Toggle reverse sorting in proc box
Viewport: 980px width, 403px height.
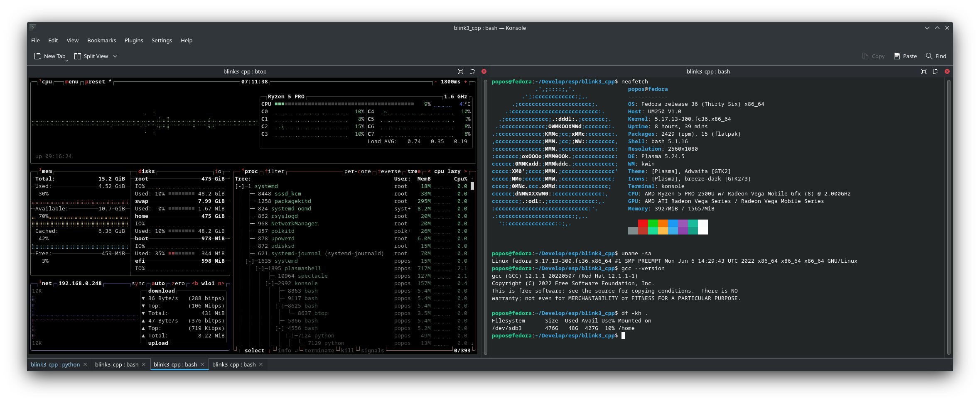point(389,171)
